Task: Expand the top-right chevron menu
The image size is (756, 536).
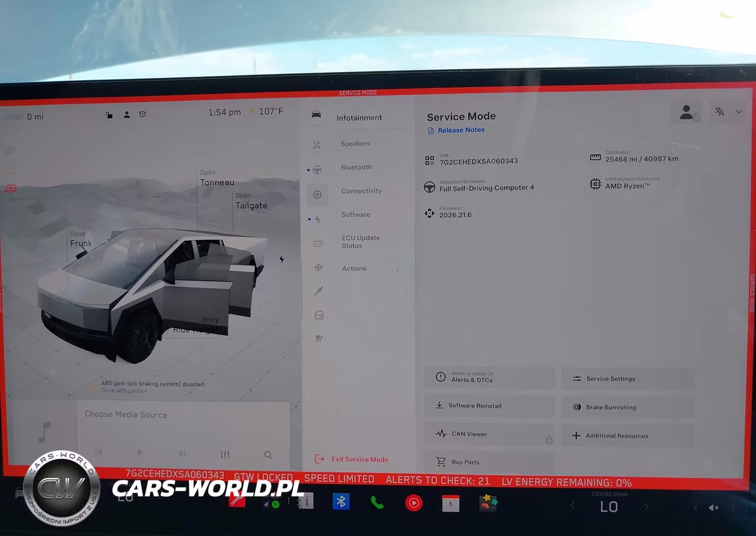Action: (739, 112)
